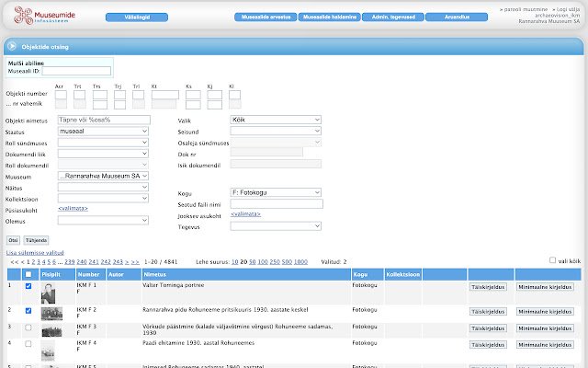Set page size to 100
Screen dimensions: 588x368
tap(263, 262)
